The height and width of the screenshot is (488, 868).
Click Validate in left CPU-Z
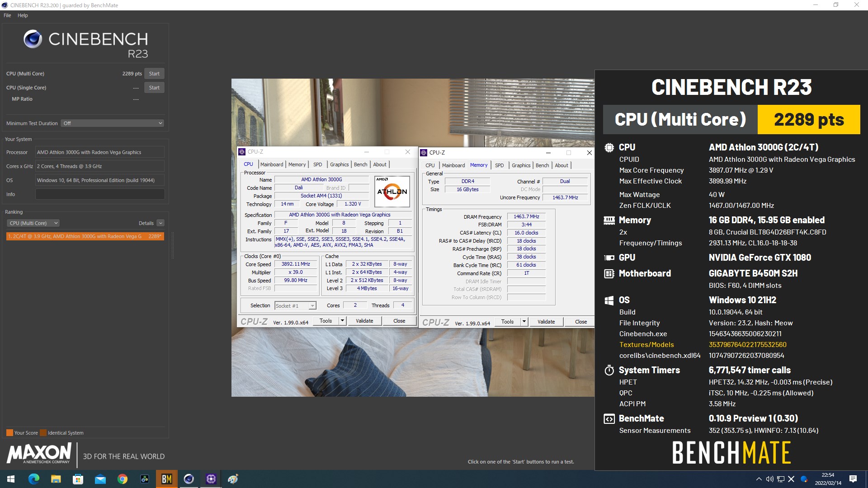click(364, 321)
